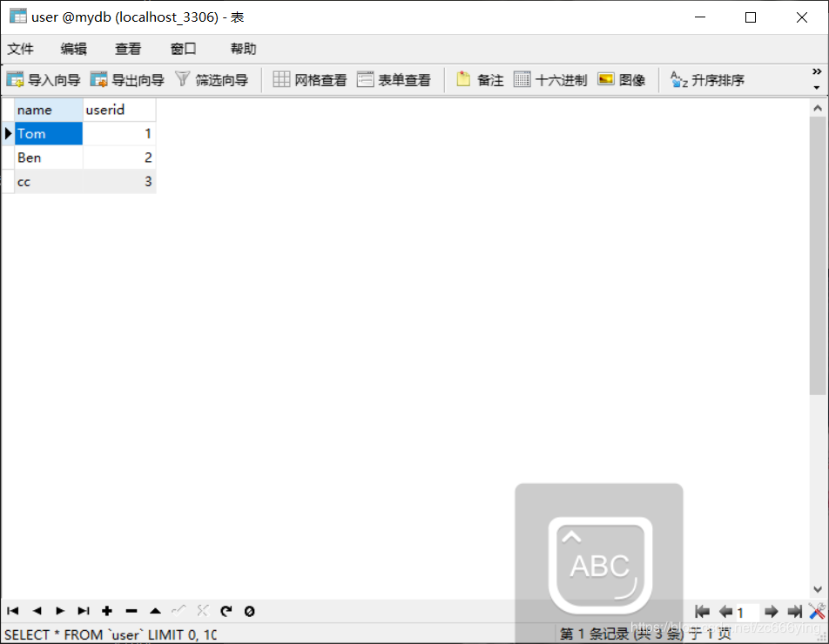Open the toolbar options dropdown arrow
The image size is (829, 644).
click(817, 87)
